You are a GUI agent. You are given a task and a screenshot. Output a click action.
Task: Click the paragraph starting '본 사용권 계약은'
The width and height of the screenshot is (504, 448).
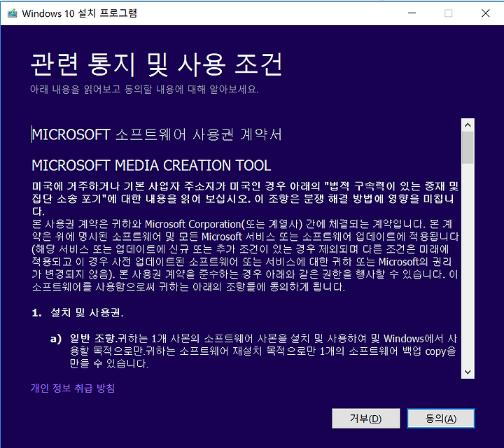[245, 255]
